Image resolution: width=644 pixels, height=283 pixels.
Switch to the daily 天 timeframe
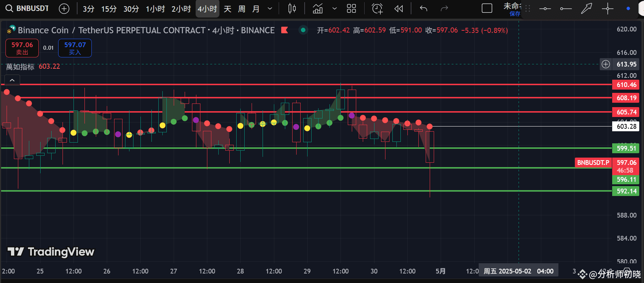227,9
